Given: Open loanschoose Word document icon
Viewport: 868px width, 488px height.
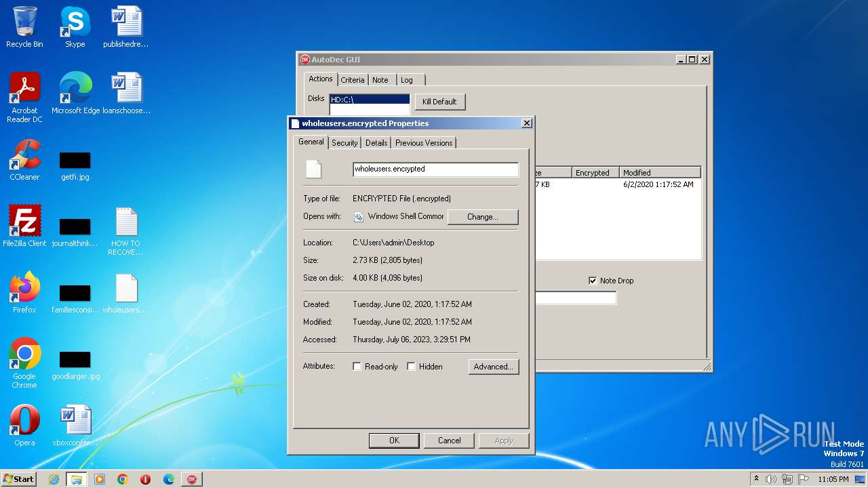Looking at the screenshot, I should (x=126, y=94).
